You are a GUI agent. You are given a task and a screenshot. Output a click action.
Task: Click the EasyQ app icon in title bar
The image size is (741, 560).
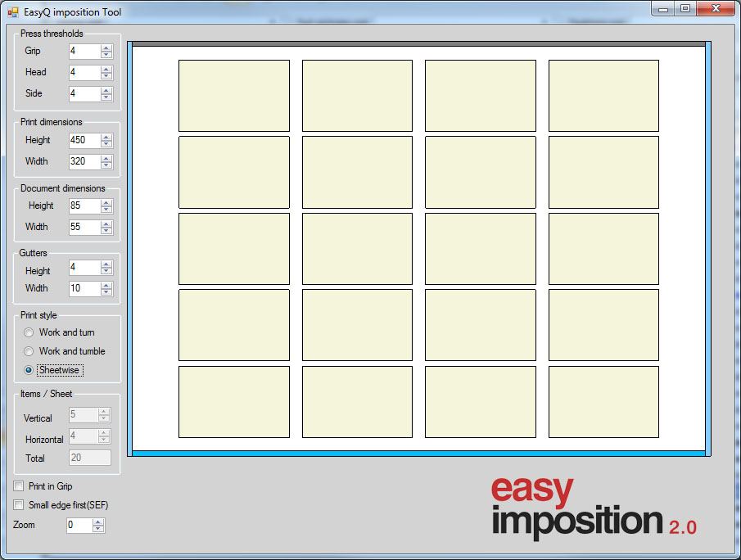[x=13, y=12]
